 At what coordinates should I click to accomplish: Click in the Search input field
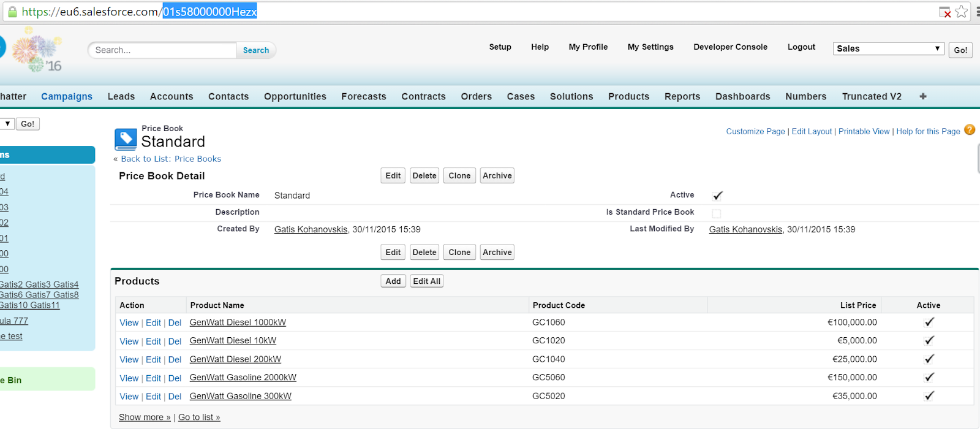(162, 50)
